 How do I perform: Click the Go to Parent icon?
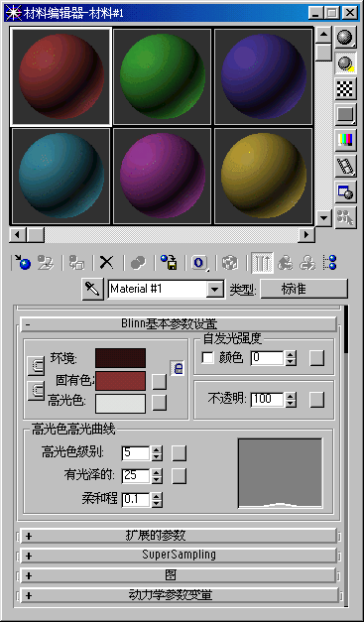285,263
